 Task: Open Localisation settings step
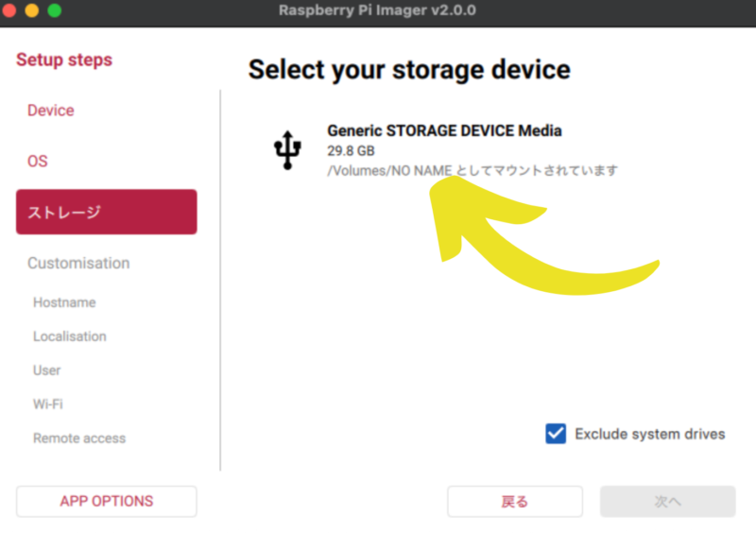[70, 336]
